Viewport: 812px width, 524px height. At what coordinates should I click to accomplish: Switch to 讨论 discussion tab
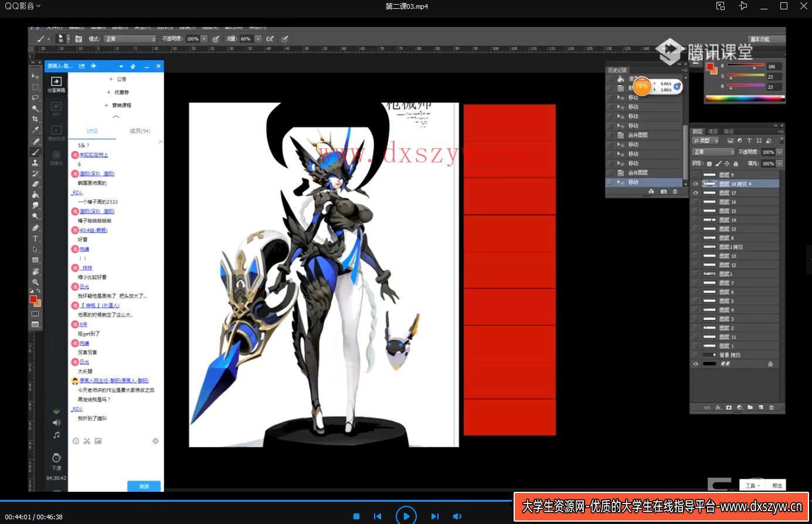pos(92,131)
